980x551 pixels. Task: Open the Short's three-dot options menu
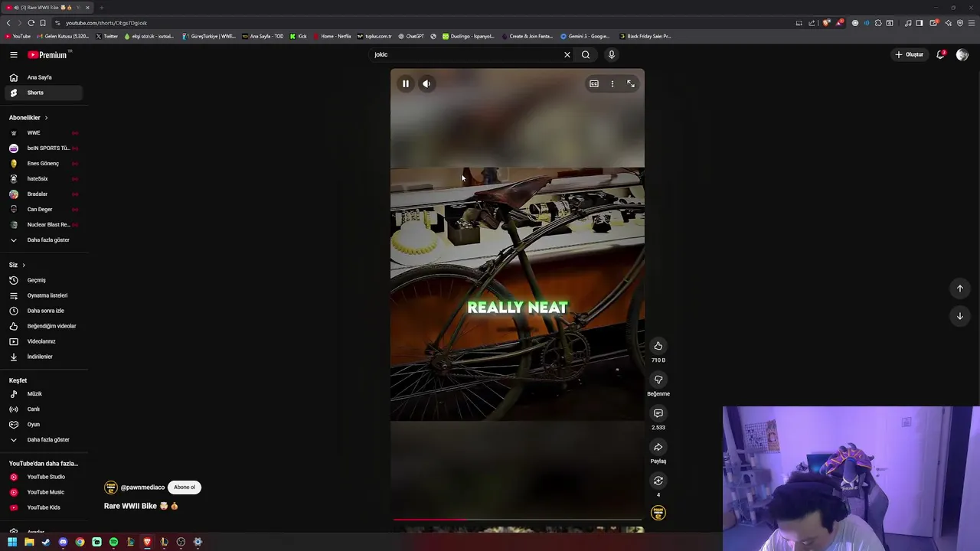[612, 83]
